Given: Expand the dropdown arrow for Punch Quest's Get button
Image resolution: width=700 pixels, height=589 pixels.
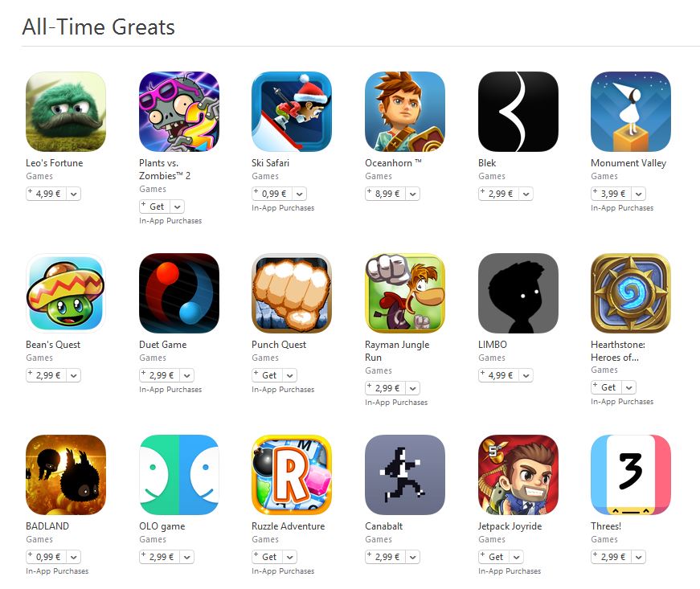Looking at the screenshot, I should tap(290, 376).
